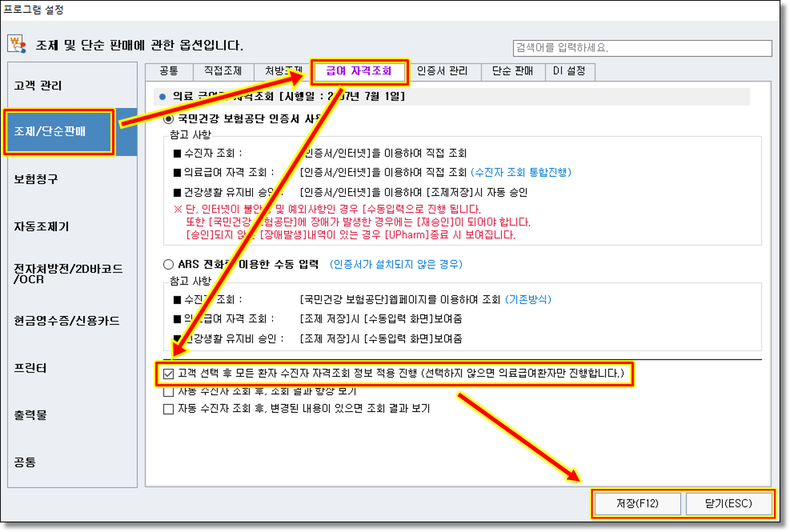Image resolution: width=790 pixels, height=532 pixels.
Task: Open the 보험청구 settings section
Action: [36, 179]
